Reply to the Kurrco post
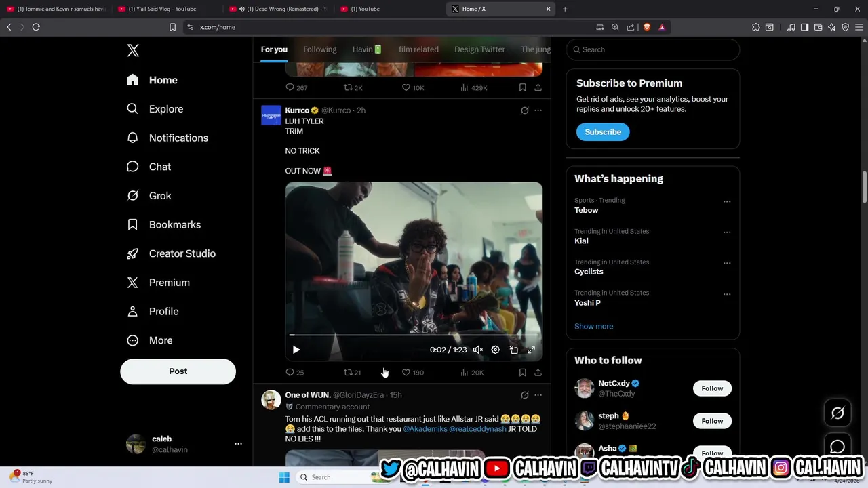Image resolution: width=868 pixels, height=488 pixels. tap(294, 373)
